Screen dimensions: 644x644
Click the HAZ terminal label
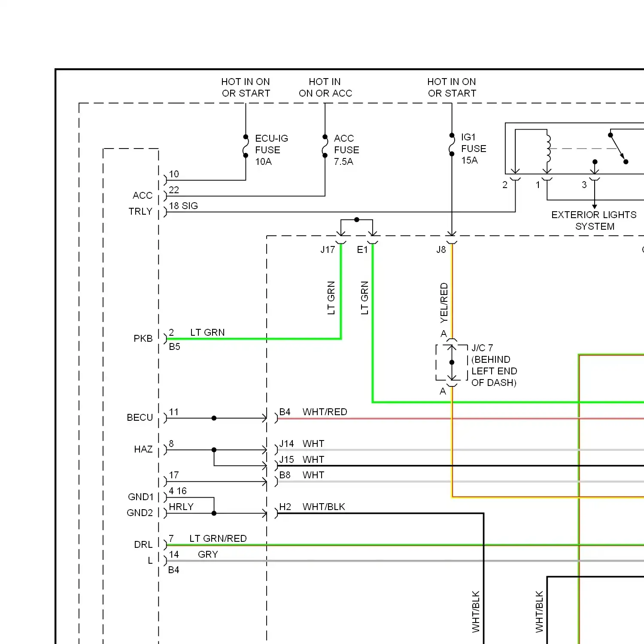click(x=143, y=449)
